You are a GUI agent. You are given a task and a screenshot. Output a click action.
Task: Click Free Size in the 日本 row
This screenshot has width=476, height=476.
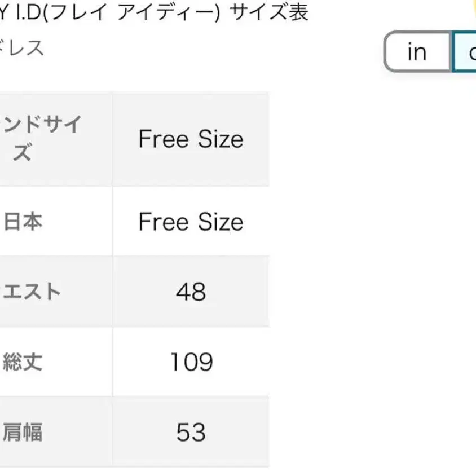click(191, 222)
